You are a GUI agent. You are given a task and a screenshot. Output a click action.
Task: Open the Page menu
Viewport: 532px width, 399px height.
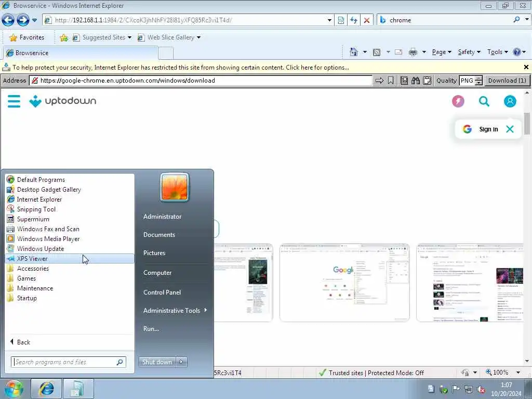[442, 52]
